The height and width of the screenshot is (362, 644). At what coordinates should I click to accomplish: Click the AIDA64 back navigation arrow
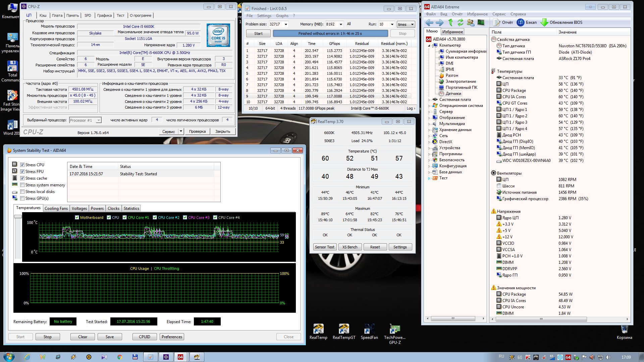click(429, 22)
